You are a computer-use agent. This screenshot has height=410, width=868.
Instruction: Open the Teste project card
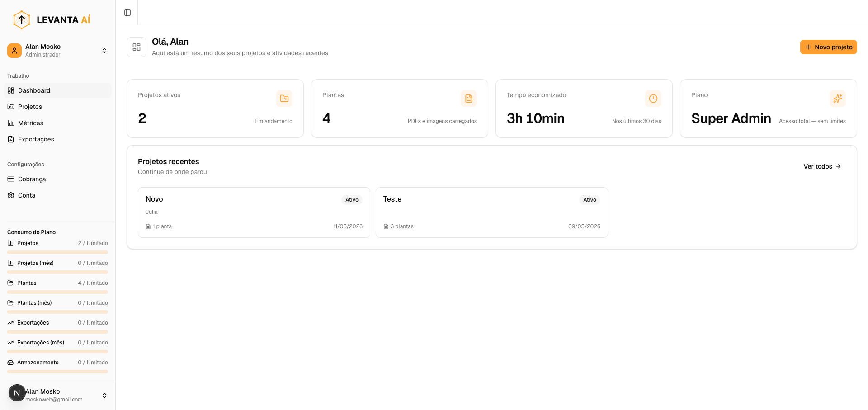pos(492,212)
